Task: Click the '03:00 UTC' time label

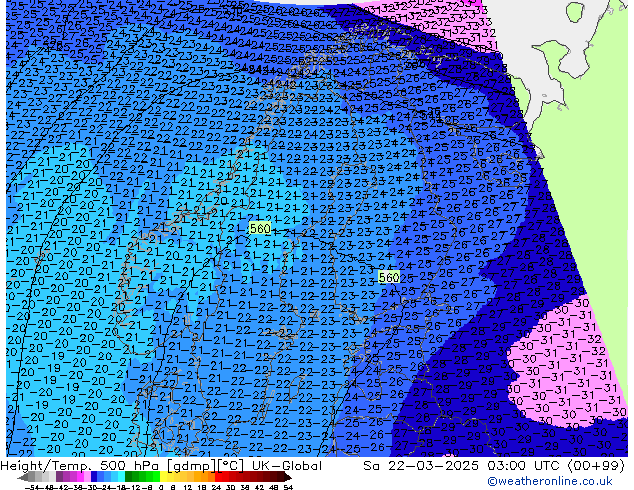Action: (525, 466)
